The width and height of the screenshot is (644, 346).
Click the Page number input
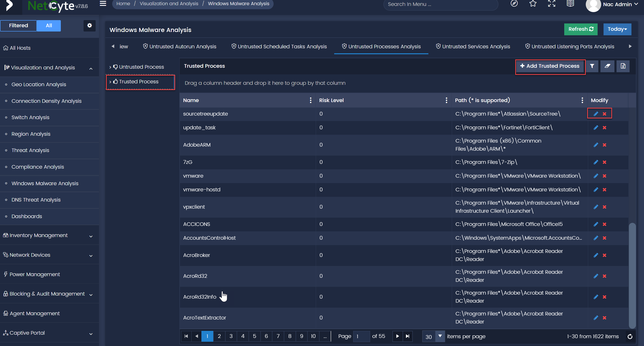(x=361, y=337)
